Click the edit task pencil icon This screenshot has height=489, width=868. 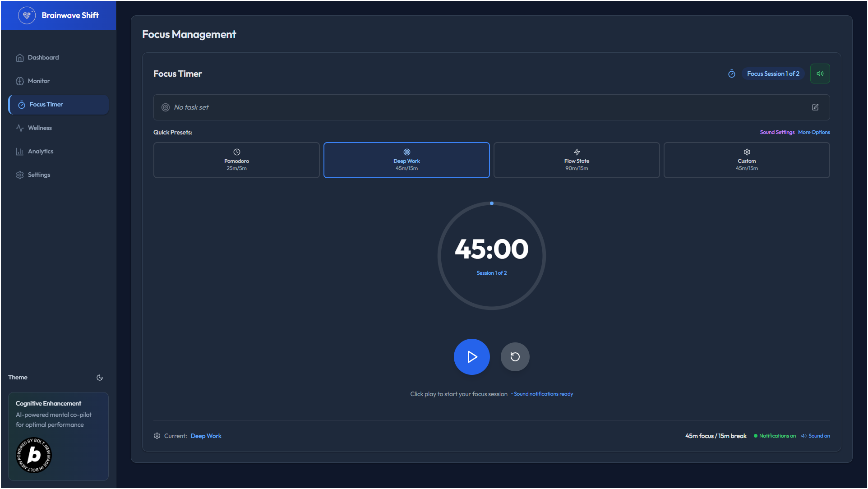pos(815,107)
